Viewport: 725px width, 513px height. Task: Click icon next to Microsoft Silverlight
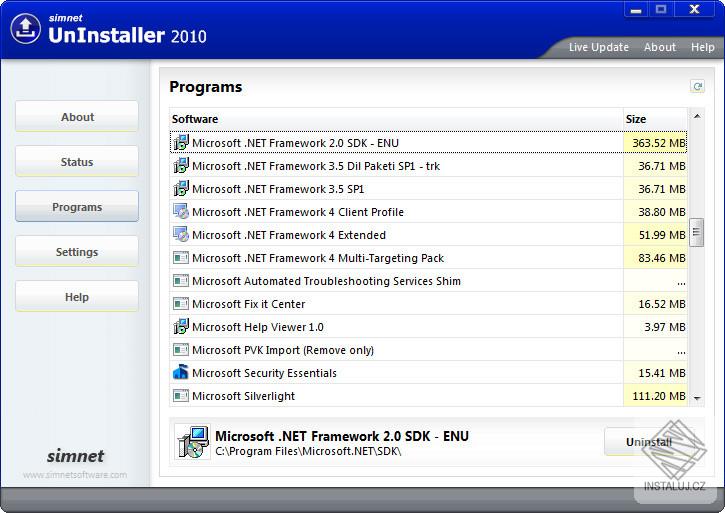(x=181, y=396)
